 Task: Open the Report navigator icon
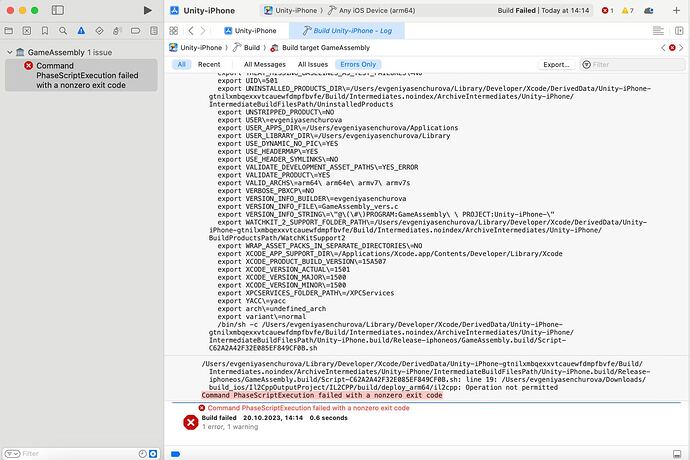point(154,31)
